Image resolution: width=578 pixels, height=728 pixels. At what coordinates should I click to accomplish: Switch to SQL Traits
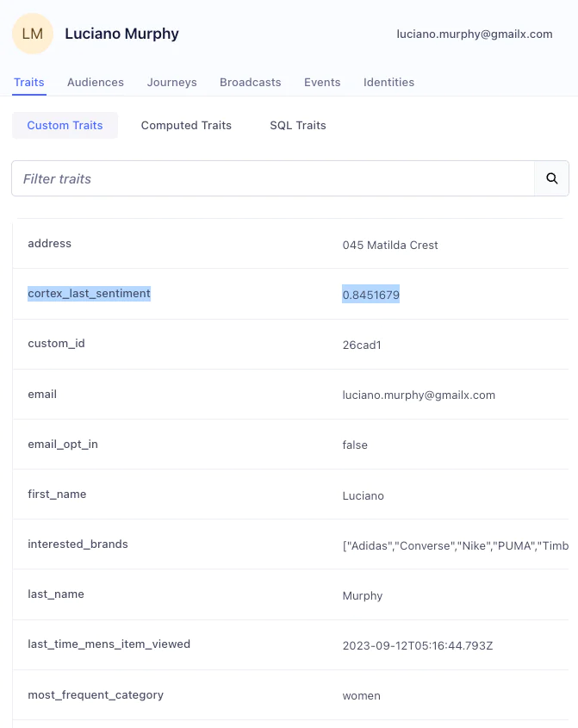(x=297, y=125)
